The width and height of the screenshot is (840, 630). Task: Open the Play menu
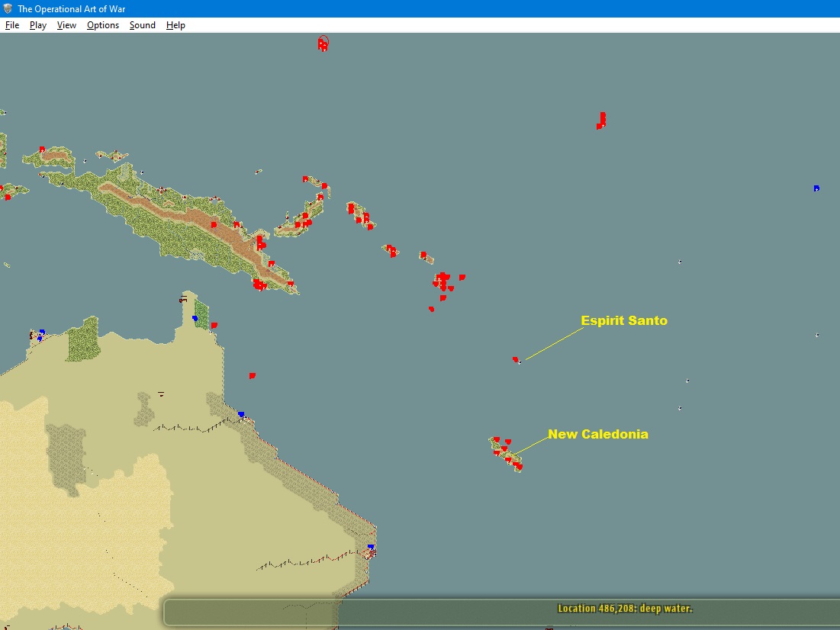click(x=37, y=25)
